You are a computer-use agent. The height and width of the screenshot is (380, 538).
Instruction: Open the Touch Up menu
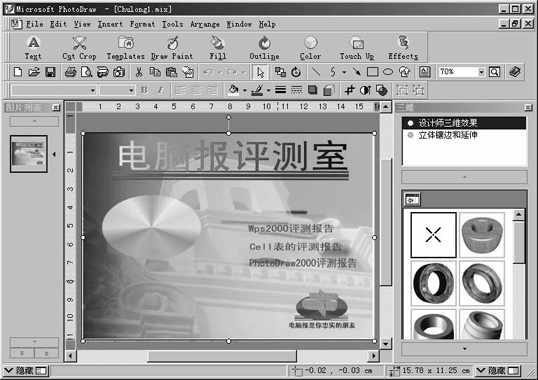357,48
